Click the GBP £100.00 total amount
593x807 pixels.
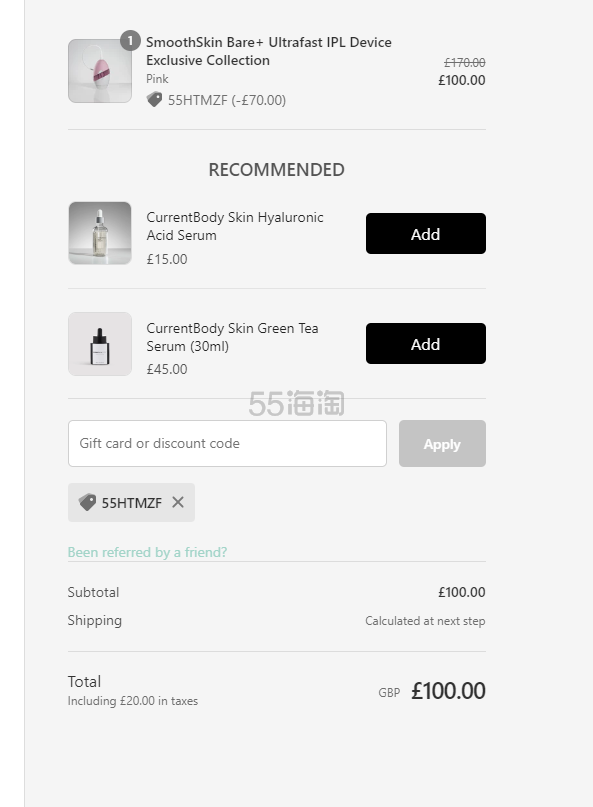(447, 690)
